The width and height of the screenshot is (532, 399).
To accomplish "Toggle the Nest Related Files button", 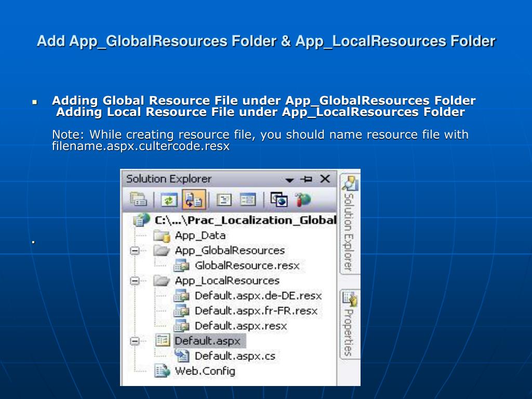I will [x=194, y=199].
